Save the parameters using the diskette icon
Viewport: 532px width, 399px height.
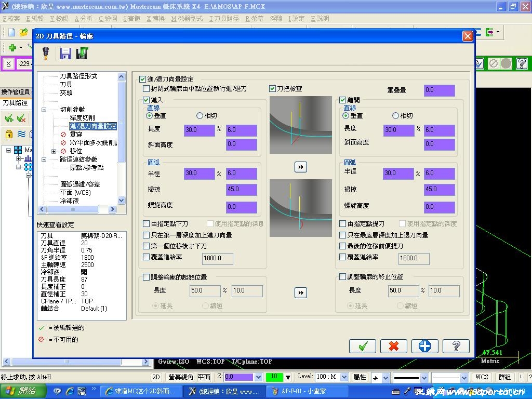point(64,53)
